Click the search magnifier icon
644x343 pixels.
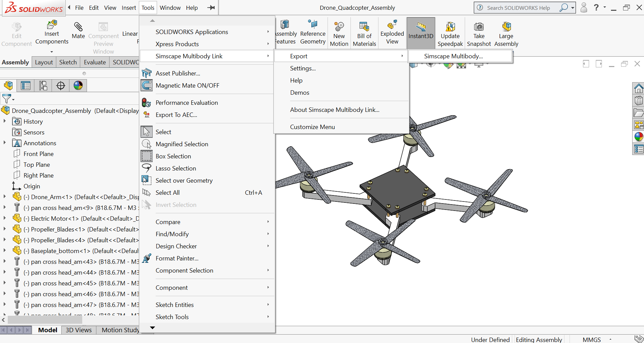(563, 7)
